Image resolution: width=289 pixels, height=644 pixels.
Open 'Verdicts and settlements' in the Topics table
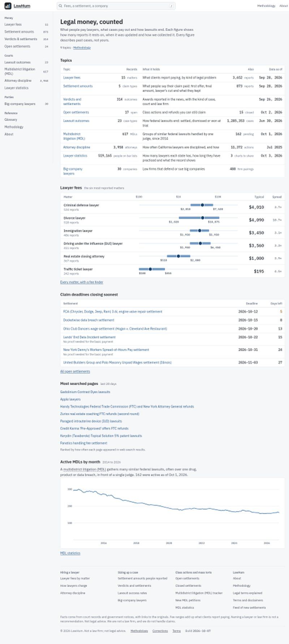[72, 101]
